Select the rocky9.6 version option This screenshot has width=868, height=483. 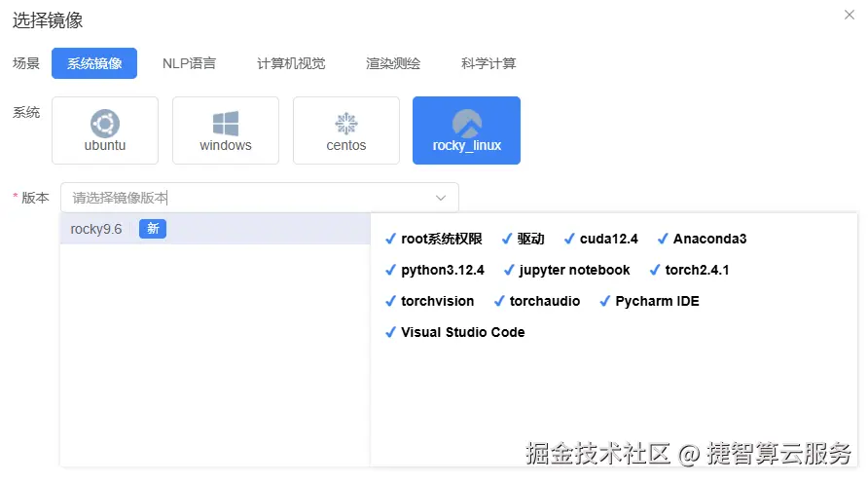click(215, 229)
